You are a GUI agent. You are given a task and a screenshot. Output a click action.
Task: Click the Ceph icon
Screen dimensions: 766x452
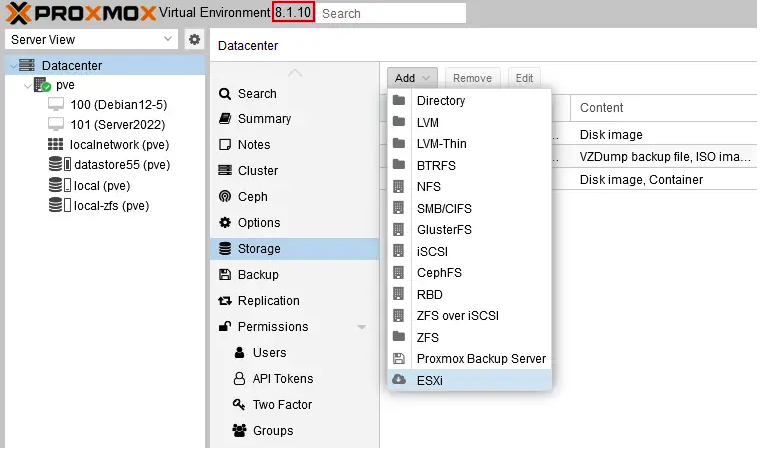225,196
